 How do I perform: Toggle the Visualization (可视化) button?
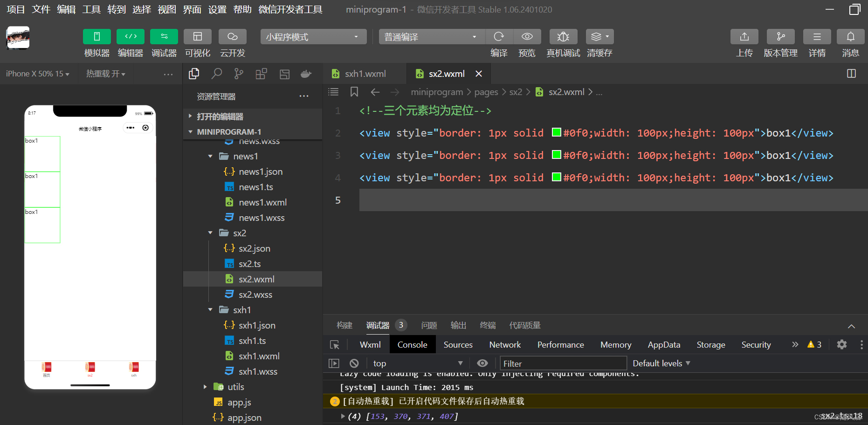[x=198, y=37]
